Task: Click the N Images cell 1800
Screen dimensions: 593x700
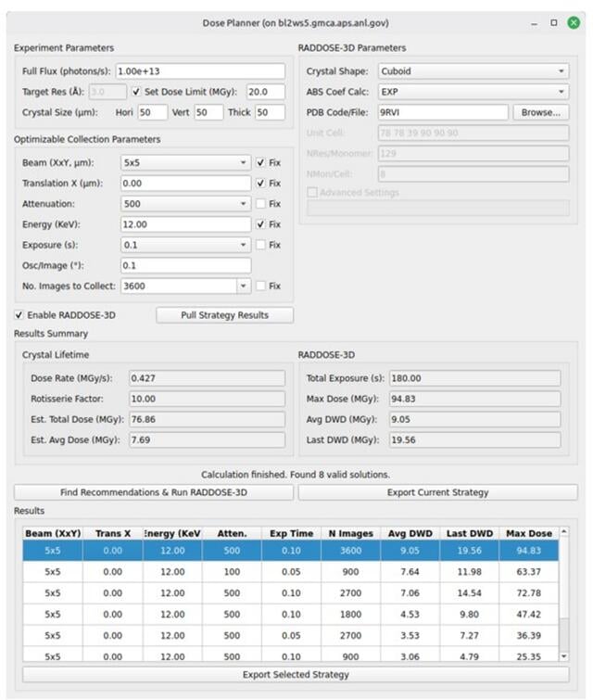Action: click(351, 615)
